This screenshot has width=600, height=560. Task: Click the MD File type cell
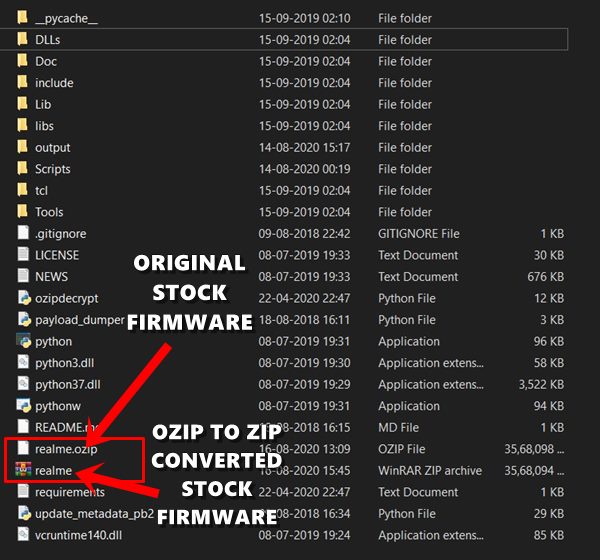coord(398,428)
